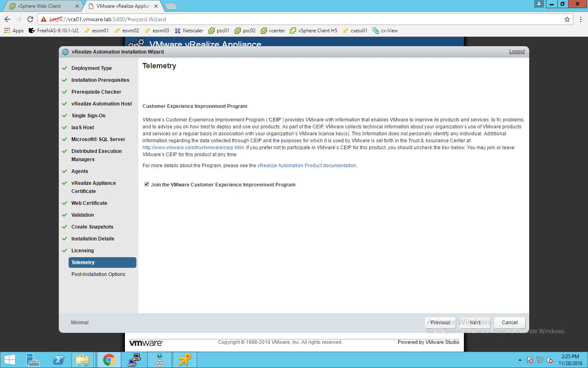588x368 pixels.
Task: Close the vSphere Web Client tab
Action: (77, 6)
